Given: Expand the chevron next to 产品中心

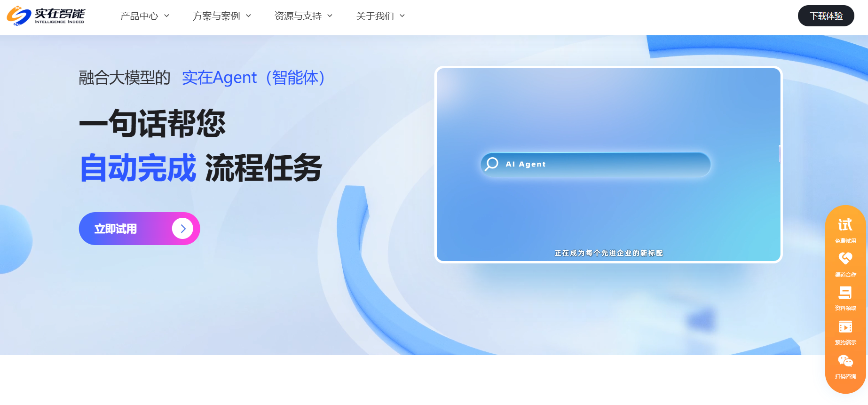Looking at the screenshot, I should pyautogui.click(x=166, y=16).
